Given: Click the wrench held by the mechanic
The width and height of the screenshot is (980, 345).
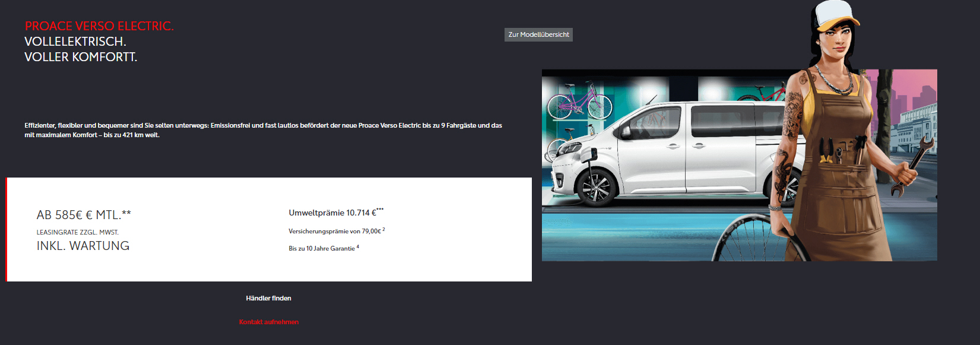Looking at the screenshot, I should point(911,164).
